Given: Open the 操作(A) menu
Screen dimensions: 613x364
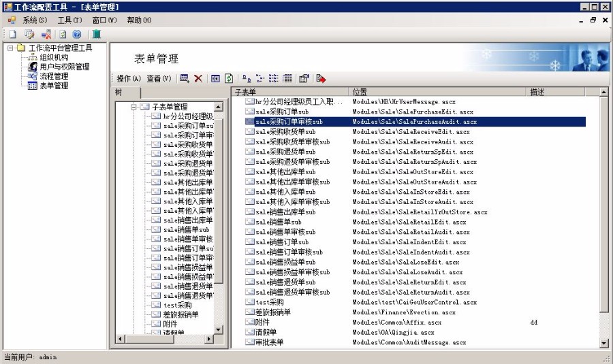Looking at the screenshot, I should pos(129,78).
